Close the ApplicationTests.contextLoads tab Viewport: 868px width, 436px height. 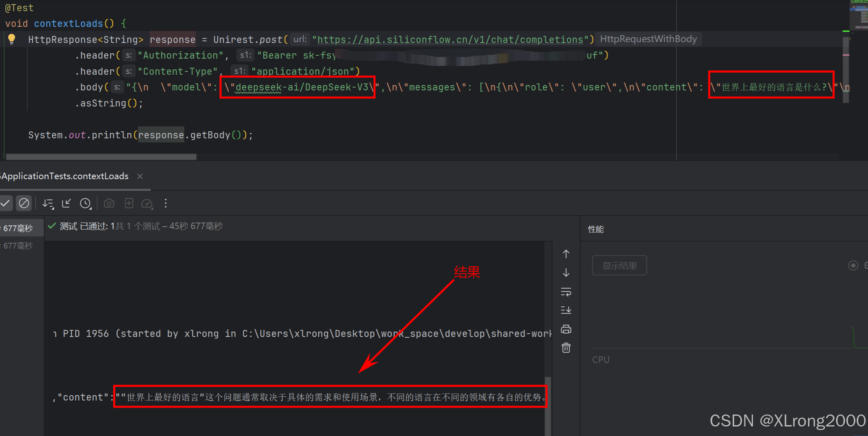coord(140,176)
